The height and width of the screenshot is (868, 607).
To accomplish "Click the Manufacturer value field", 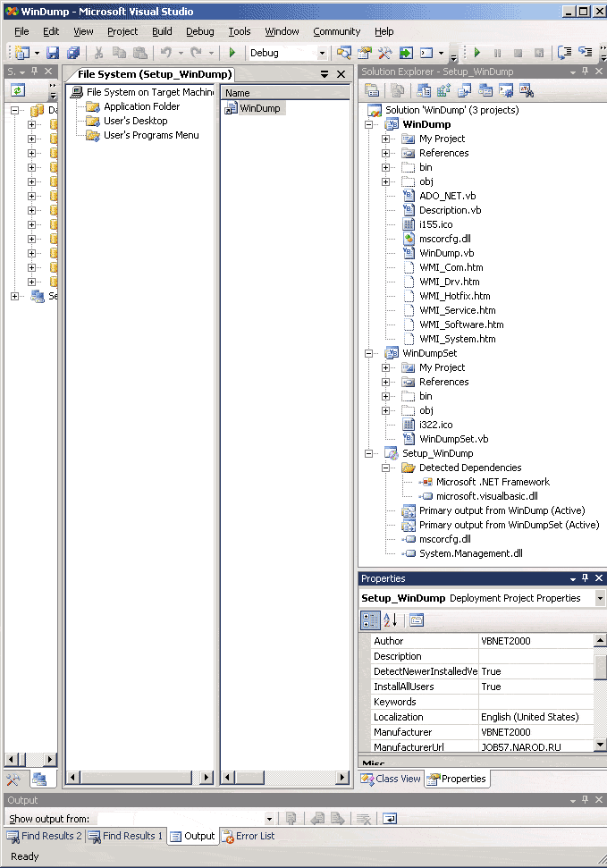I will click(535, 732).
